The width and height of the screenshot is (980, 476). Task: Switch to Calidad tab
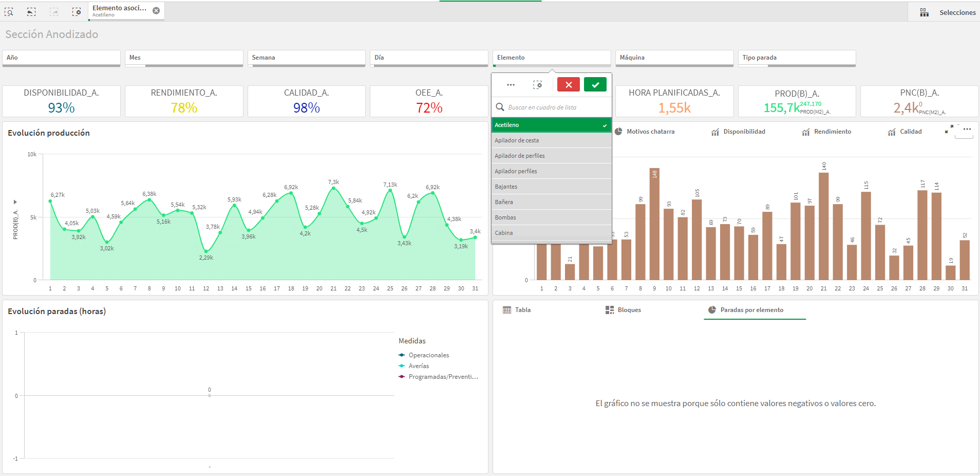pyautogui.click(x=905, y=132)
